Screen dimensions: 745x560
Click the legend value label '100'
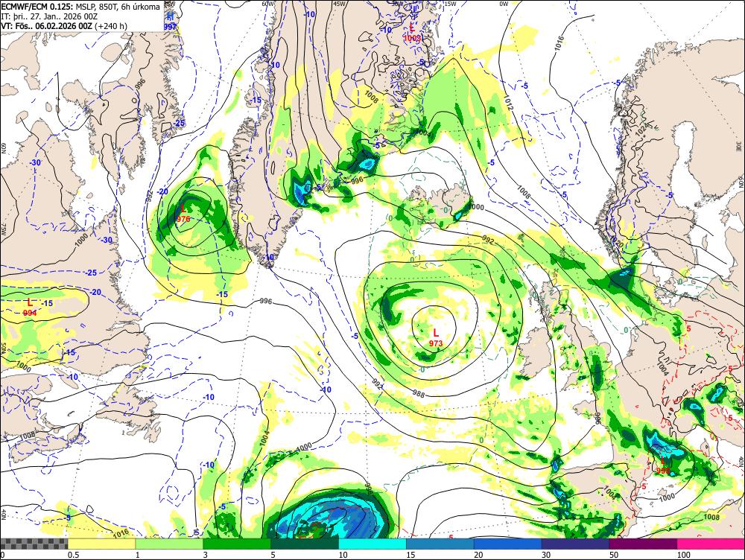click(x=684, y=555)
